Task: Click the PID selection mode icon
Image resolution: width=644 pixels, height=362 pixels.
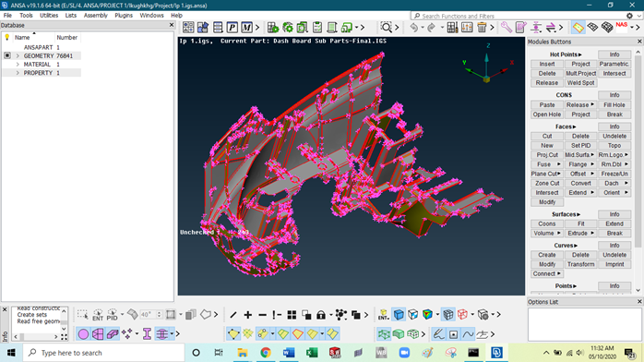Action: [113, 315]
